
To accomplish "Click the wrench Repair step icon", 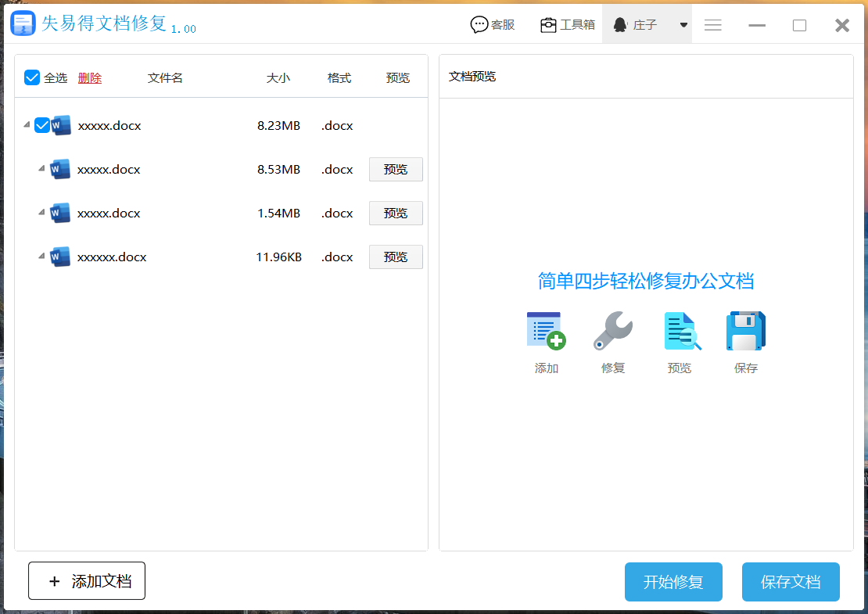I will coord(612,331).
